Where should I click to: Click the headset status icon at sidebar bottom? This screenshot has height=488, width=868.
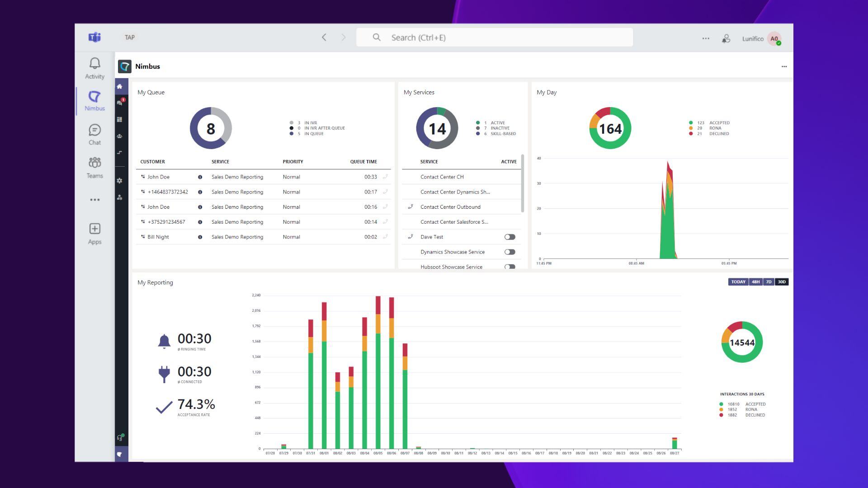(x=119, y=437)
